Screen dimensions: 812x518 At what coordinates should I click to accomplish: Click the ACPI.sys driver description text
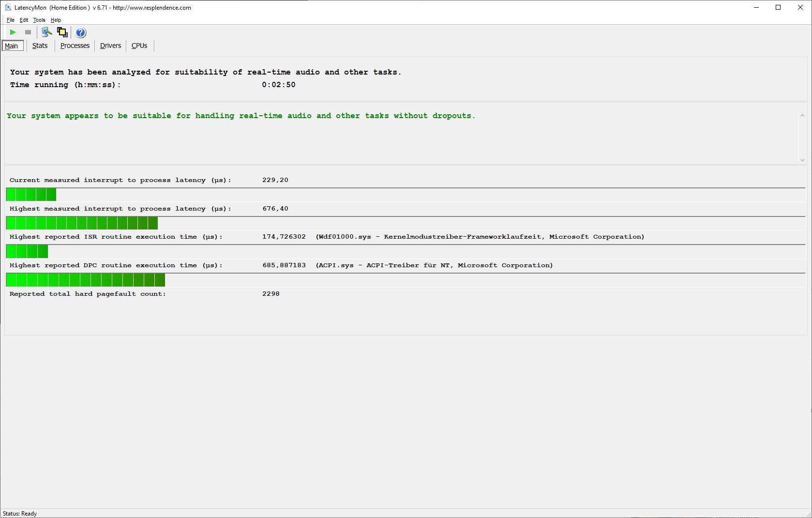coord(434,265)
